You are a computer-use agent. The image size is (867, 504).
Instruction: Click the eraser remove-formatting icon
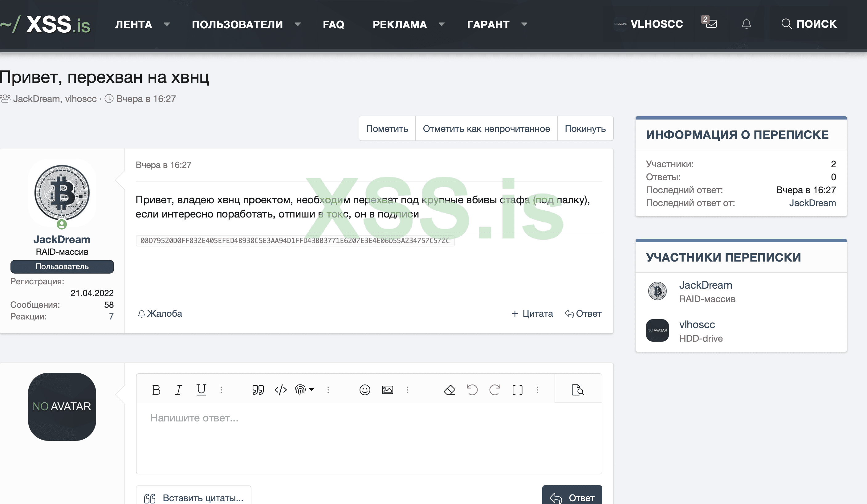click(x=449, y=390)
